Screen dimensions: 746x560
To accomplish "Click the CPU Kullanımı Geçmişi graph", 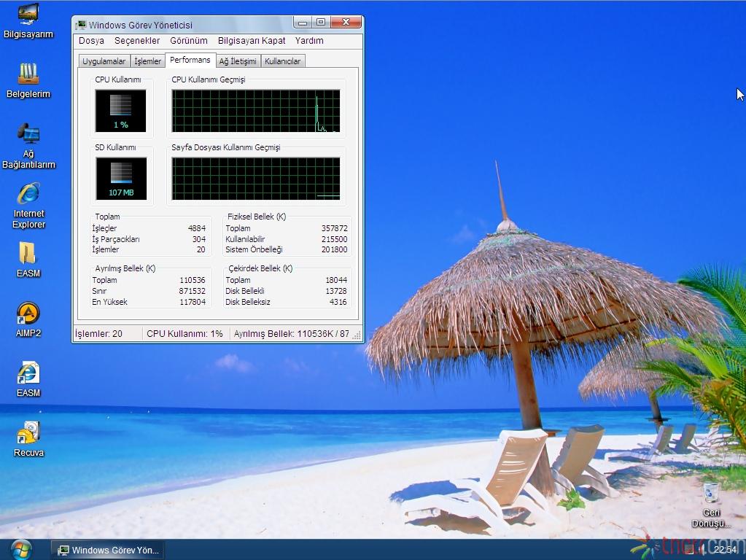I will (256, 111).
